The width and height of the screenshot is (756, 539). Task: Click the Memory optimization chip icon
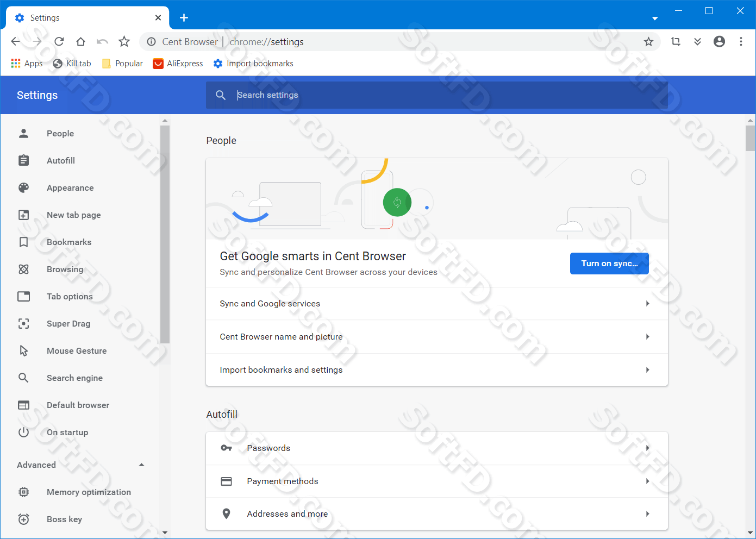(24, 492)
